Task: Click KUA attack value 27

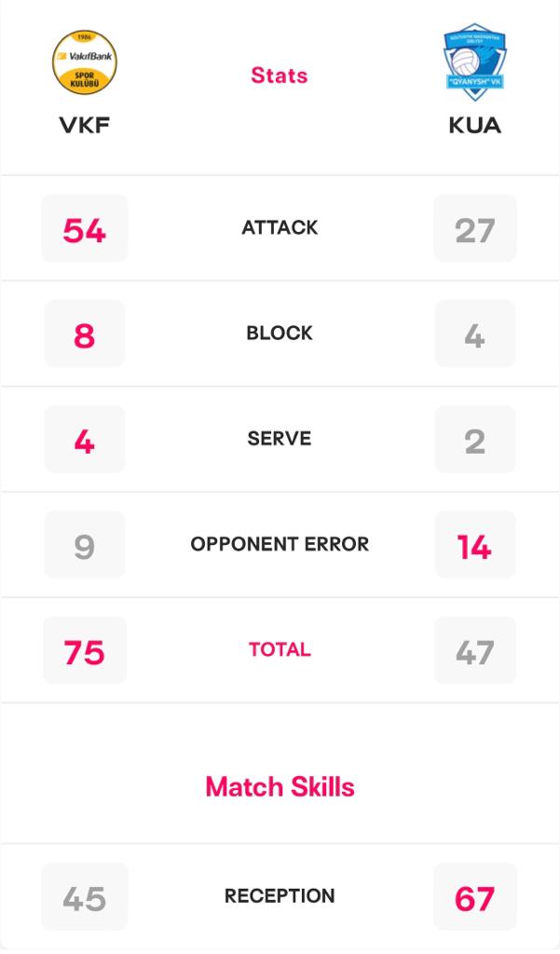Action: [x=475, y=229]
